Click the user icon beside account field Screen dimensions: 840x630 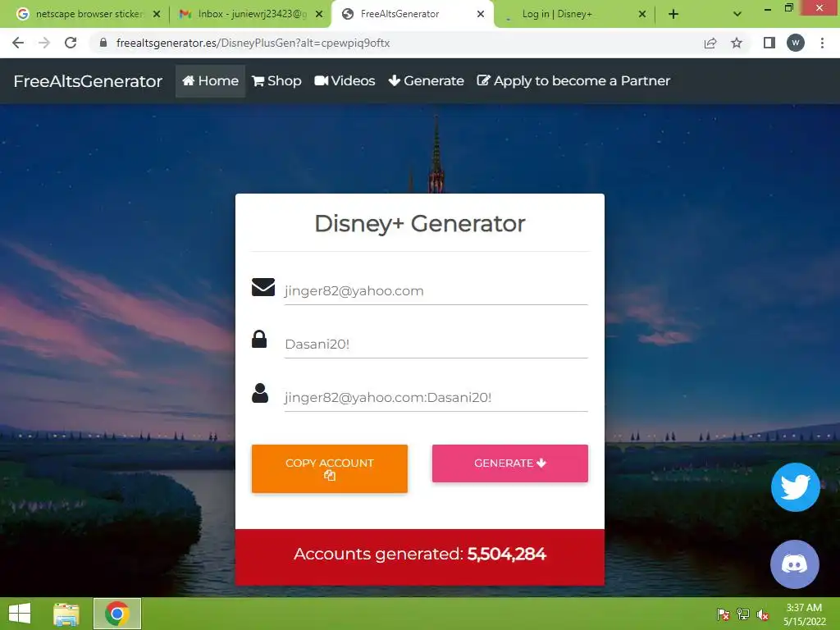260,393
